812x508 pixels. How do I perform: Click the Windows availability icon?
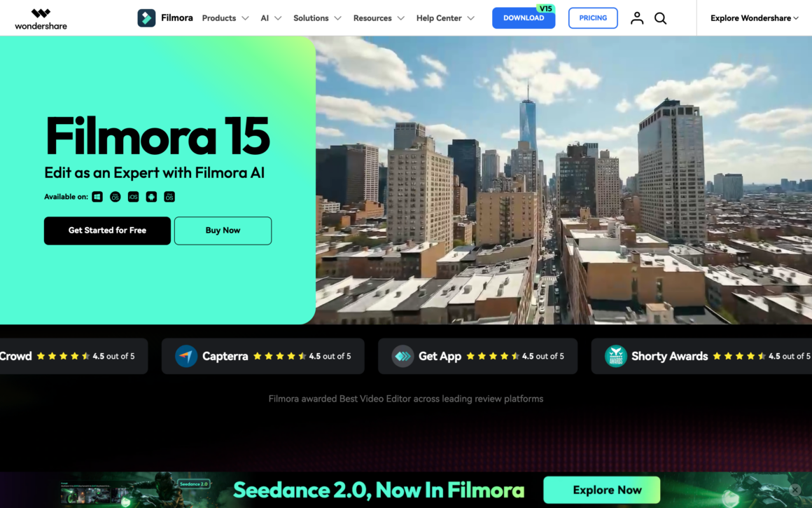coord(97,197)
